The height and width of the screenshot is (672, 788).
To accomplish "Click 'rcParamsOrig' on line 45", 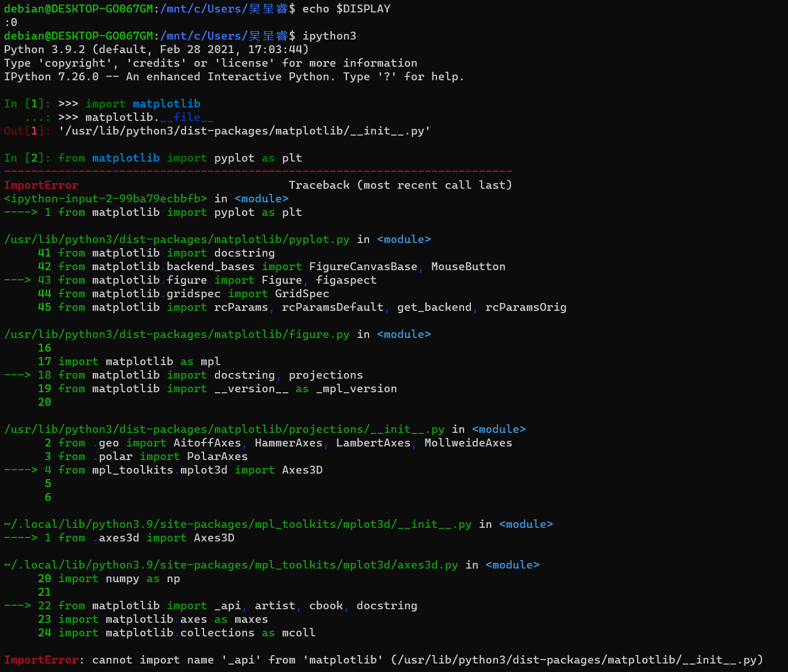I will (526, 307).
